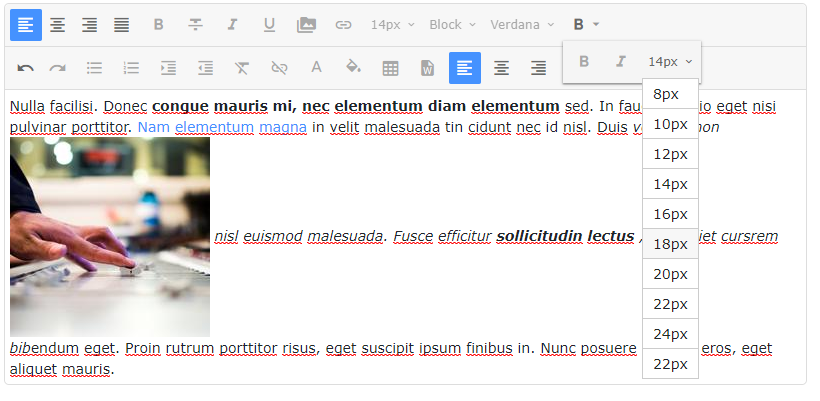
Task: Click the word 'aliquet' in last line
Action: point(33,369)
